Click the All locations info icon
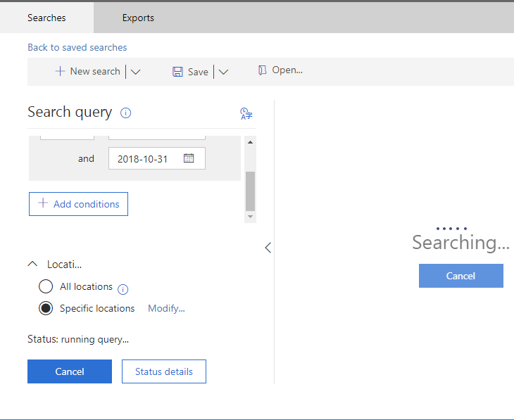The height and width of the screenshot is (420, 514). 123,289
